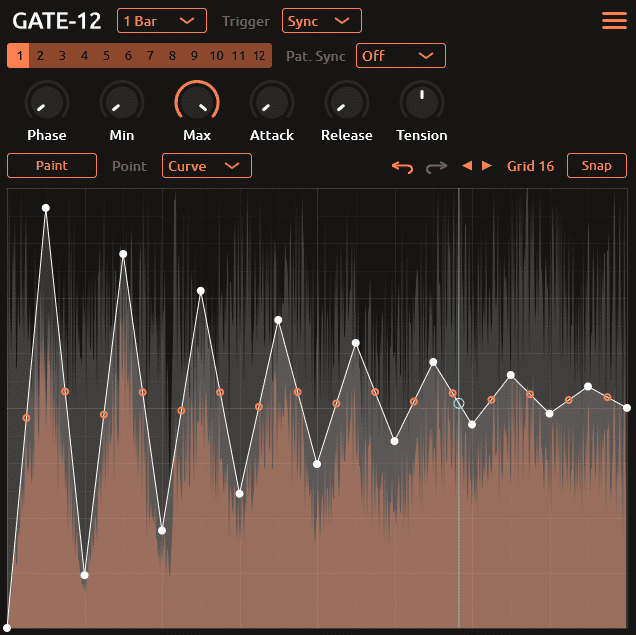Select pattern 7
Screen dimensions: 636x635
tap(150, 56)
